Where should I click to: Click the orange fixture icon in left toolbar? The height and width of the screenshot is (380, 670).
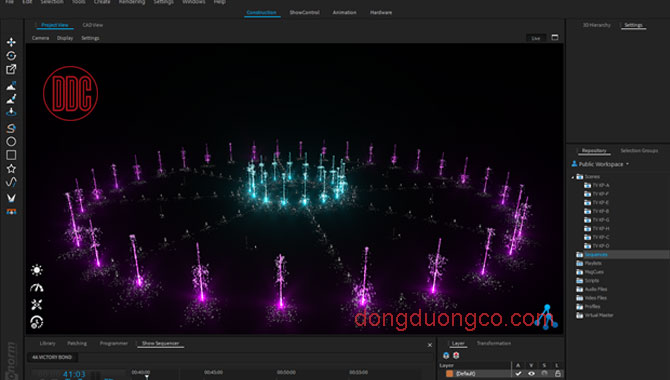tap(11, 212)
